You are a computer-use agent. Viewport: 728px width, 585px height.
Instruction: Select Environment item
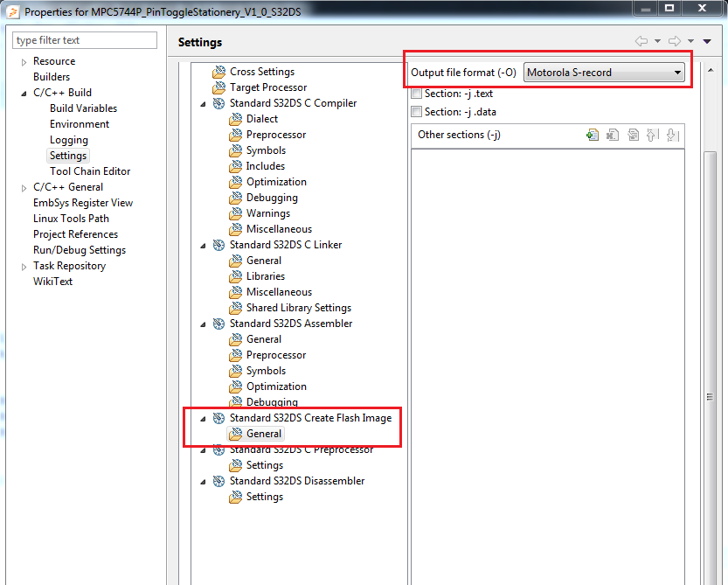(x=80, y=124)
